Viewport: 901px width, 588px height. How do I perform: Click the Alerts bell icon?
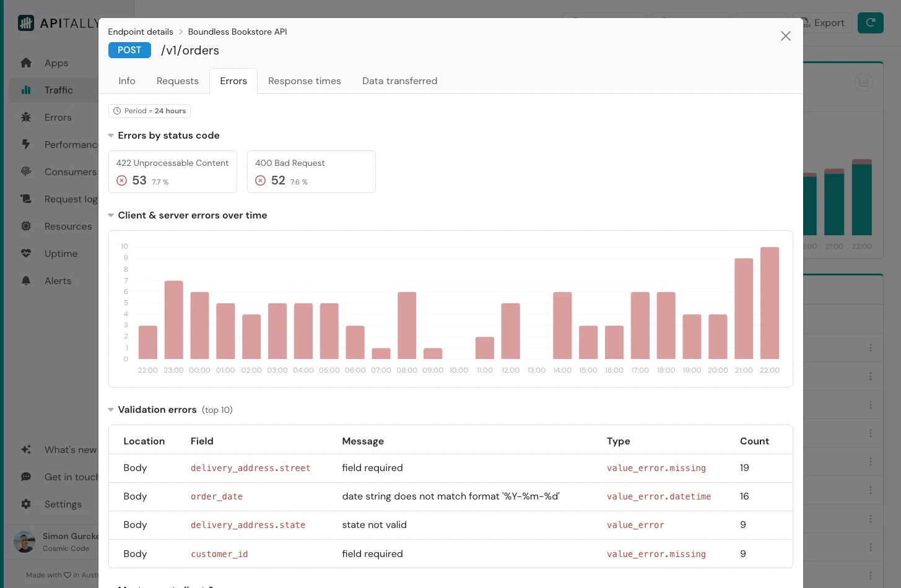[x=26, y=281]
